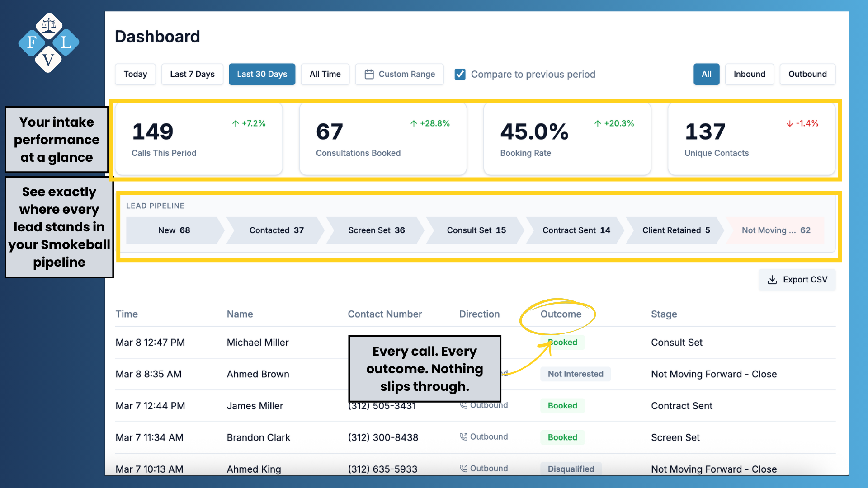Switch direction filter to Outbound

pos(807,74)
